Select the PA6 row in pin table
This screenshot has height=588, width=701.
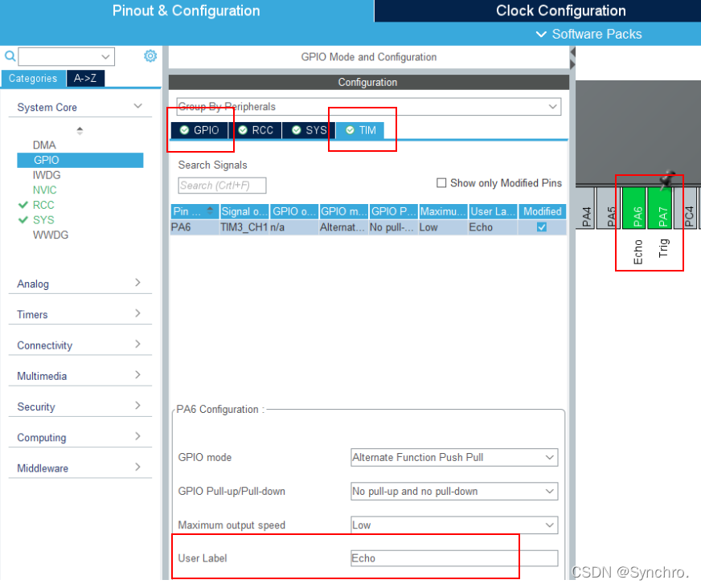tap(368, 227)
